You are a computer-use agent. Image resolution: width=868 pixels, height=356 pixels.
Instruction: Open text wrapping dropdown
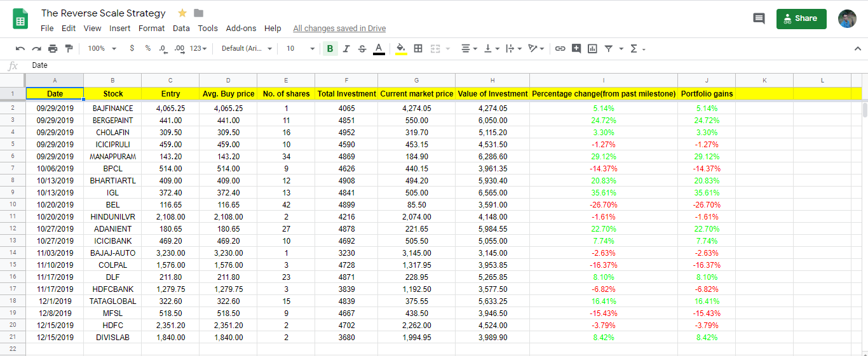pos(513,48)
